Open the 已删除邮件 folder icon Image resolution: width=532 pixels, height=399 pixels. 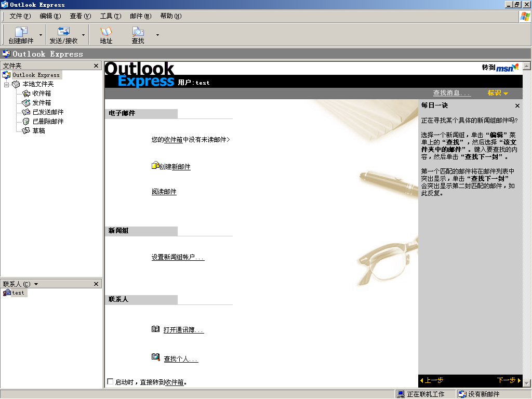pos(26,122)
